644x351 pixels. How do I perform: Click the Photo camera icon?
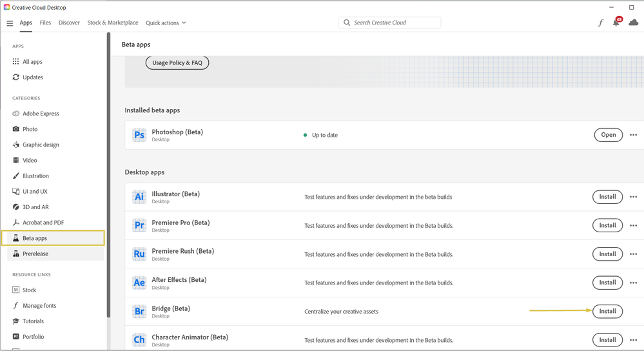(x=15, y=129)
